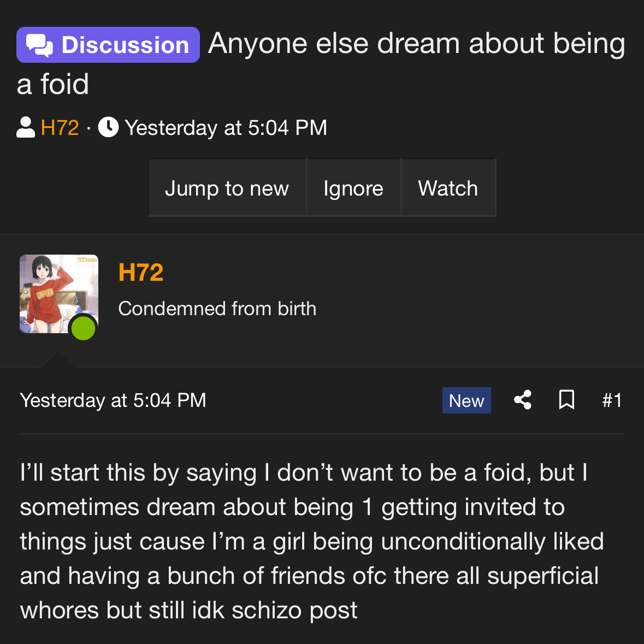
Task: Click thread header timestamp Yesterday at 5:04 PM
Action: pyautogui.click(x=226, y=127)
